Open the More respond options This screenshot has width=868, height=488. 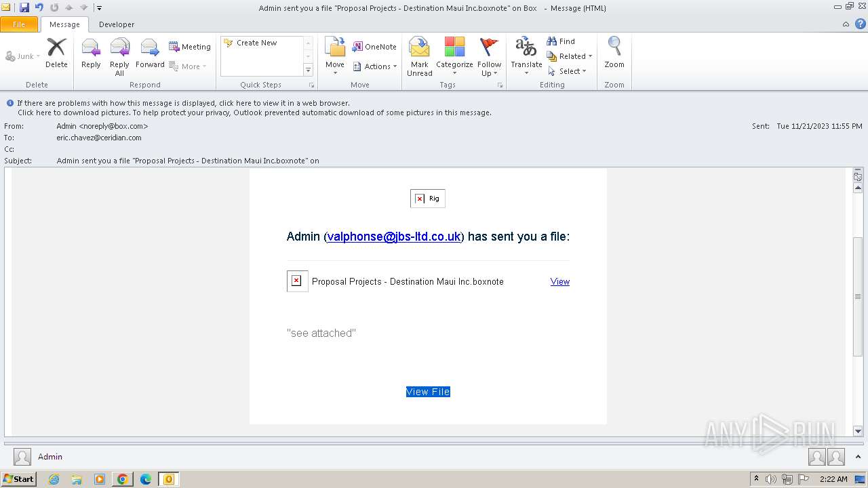coord(188,66)
